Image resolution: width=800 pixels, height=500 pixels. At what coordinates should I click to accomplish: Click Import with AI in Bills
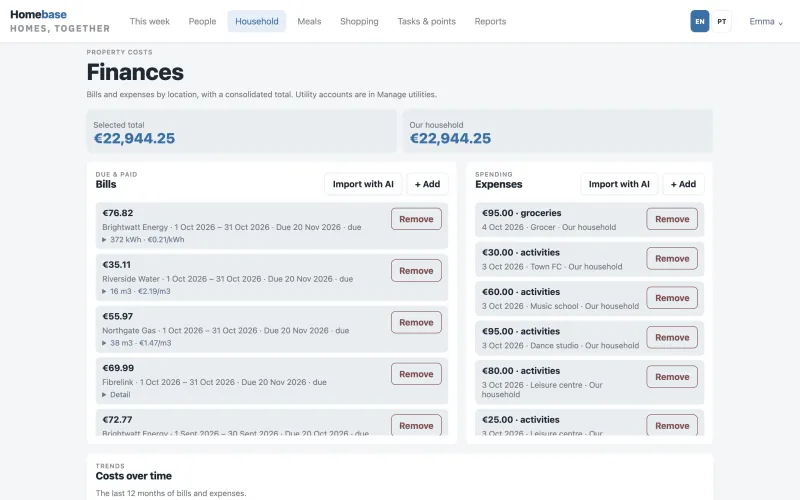tap(363, 184)
